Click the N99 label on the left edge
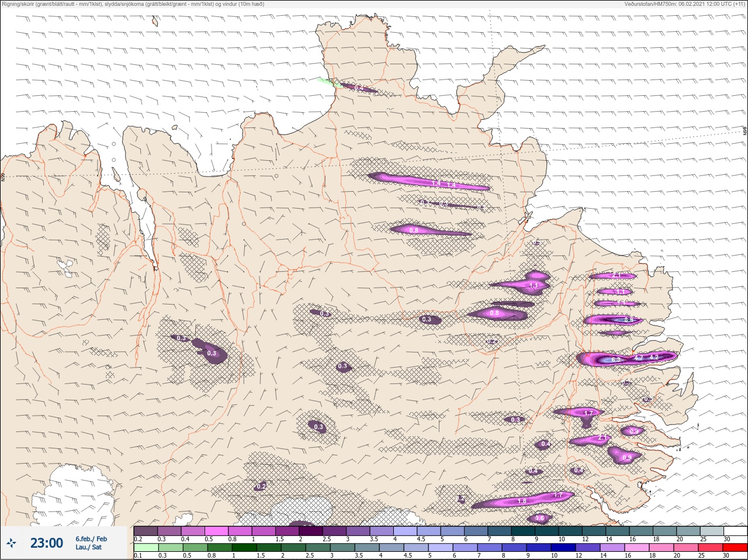The image size is (748, 560). click(x=2, y=176)
